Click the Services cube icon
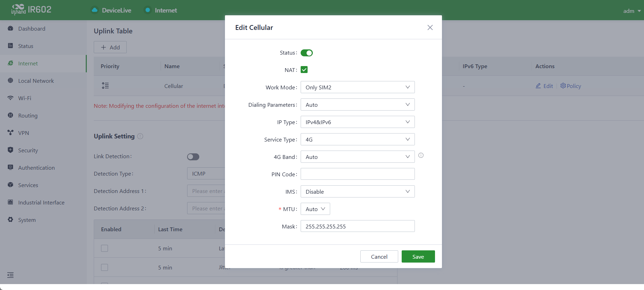 (x=10, y=185)
